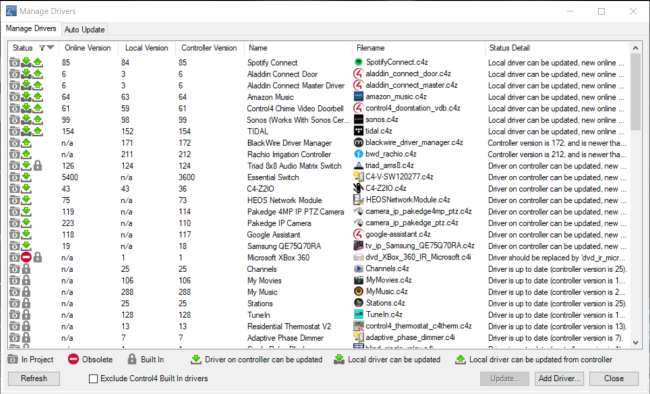Click the Control4 icon beside aladdin_connect_door.c4z
Viewport: 650px width, 394px height.
[x=358, y=74]
